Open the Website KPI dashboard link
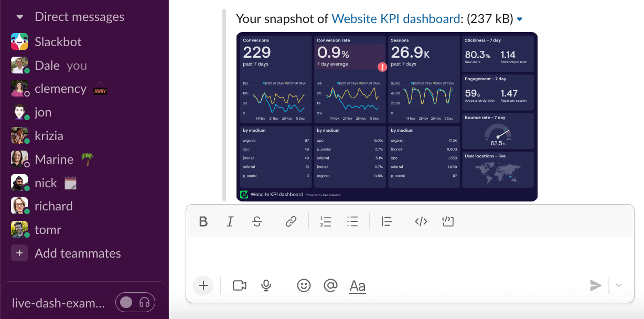Screen dimensions: 644x319 point(395,18)
